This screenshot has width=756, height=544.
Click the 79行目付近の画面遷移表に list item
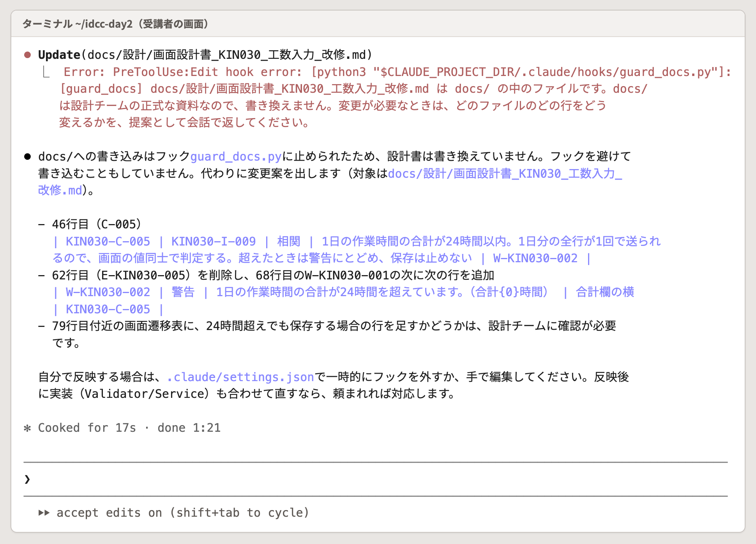click(327, 334)
